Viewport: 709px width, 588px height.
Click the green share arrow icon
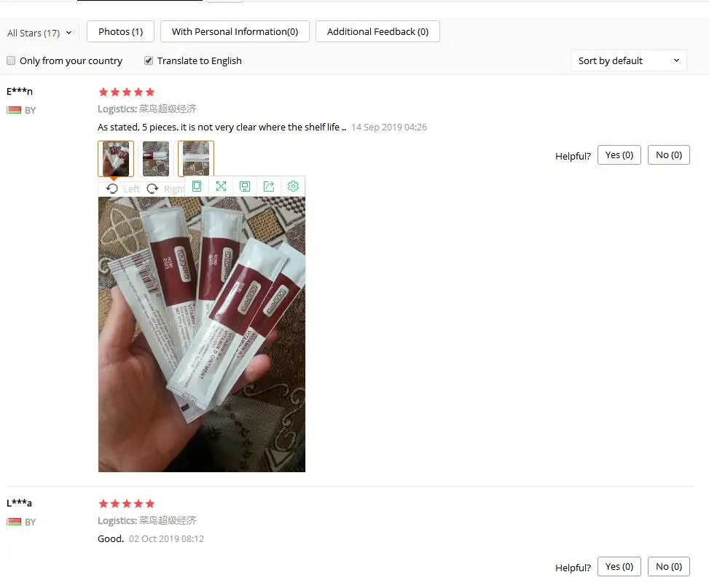[x=269, y=187]
